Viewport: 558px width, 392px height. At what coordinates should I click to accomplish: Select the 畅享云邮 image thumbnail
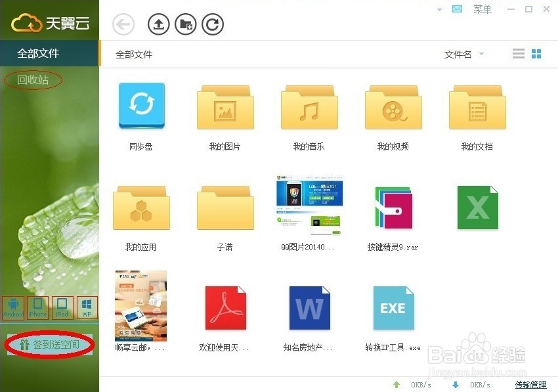tap(141, 305)
